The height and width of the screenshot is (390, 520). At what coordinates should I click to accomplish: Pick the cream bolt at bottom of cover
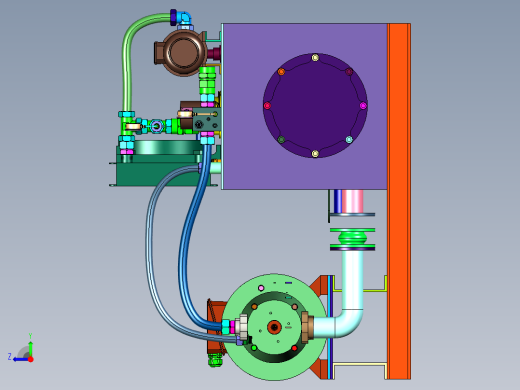tap(315, 154)
